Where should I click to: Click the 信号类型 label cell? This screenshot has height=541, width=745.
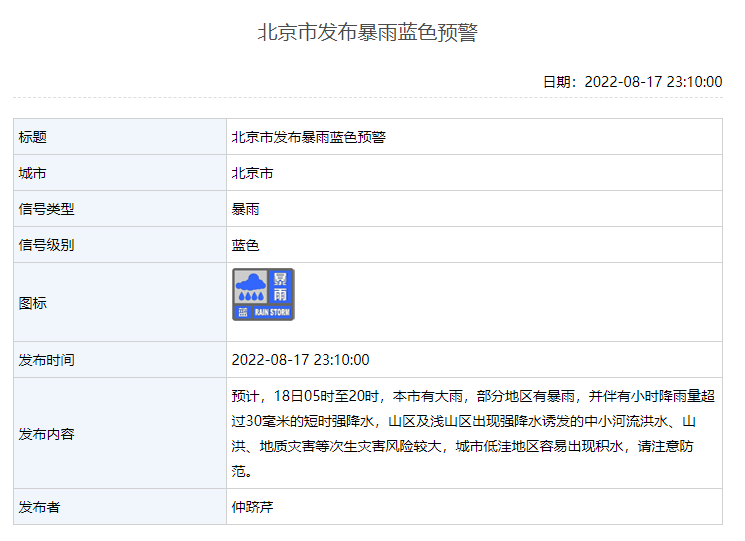coord(120,209)
